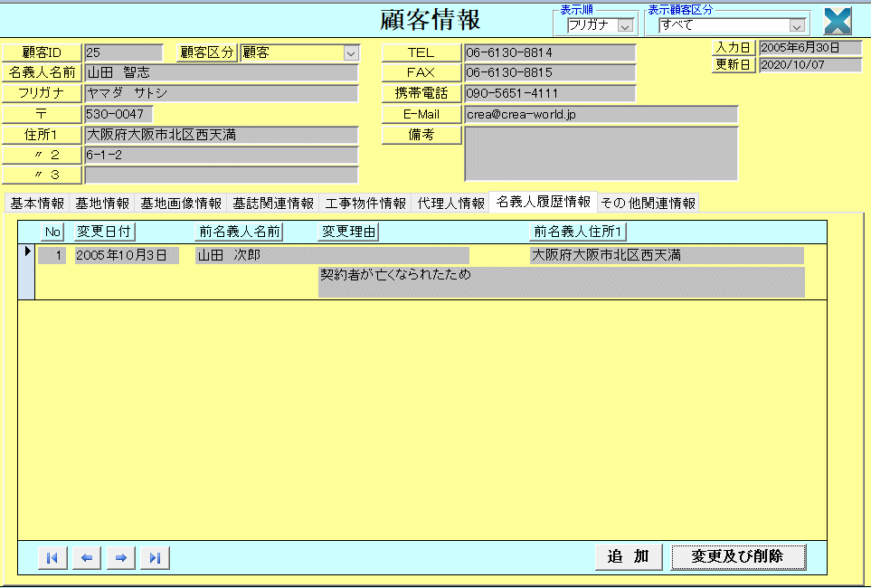This screenshot has height=588, width=871.
Task: Click previous holder name 山田 次郎
Action: (x=332, y=256)
